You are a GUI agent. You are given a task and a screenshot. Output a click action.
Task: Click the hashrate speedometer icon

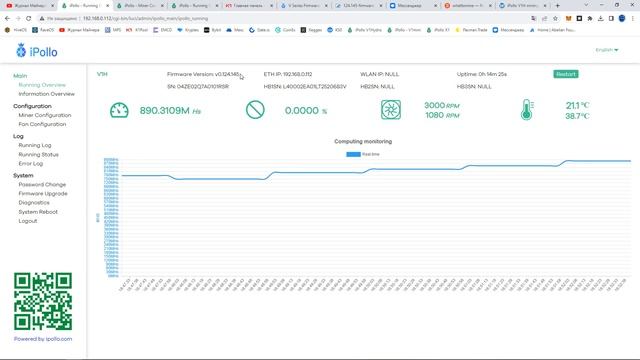click(x=119, y=110)
